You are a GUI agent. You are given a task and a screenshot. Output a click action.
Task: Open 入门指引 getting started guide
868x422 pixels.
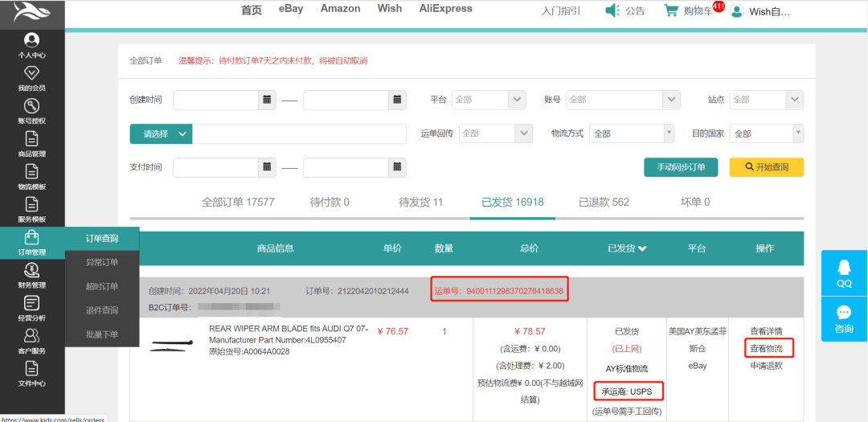(x=561, y=10)
